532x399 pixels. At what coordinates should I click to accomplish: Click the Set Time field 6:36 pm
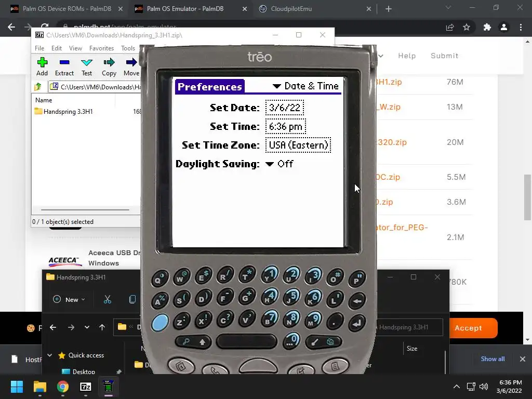click(x=285, y=127)
